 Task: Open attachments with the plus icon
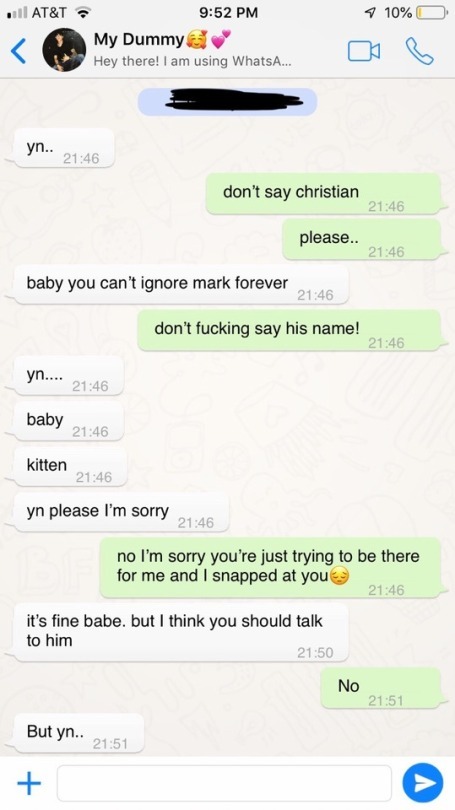29,783
